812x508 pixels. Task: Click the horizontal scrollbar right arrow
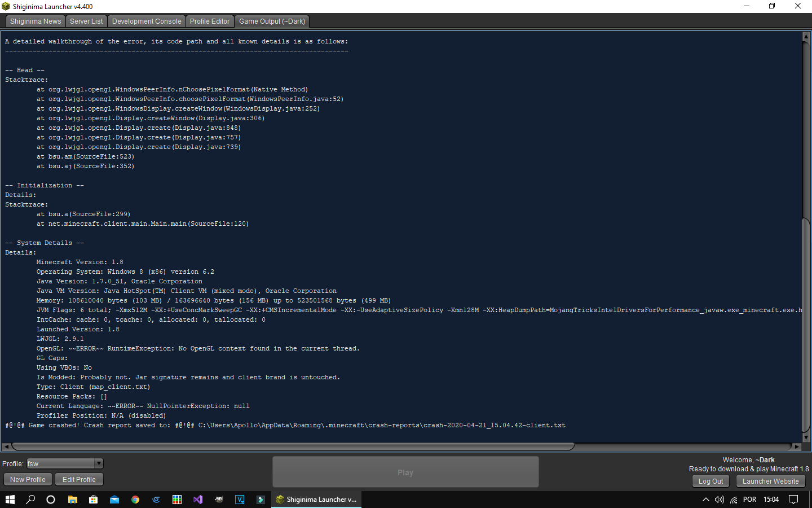796,446
